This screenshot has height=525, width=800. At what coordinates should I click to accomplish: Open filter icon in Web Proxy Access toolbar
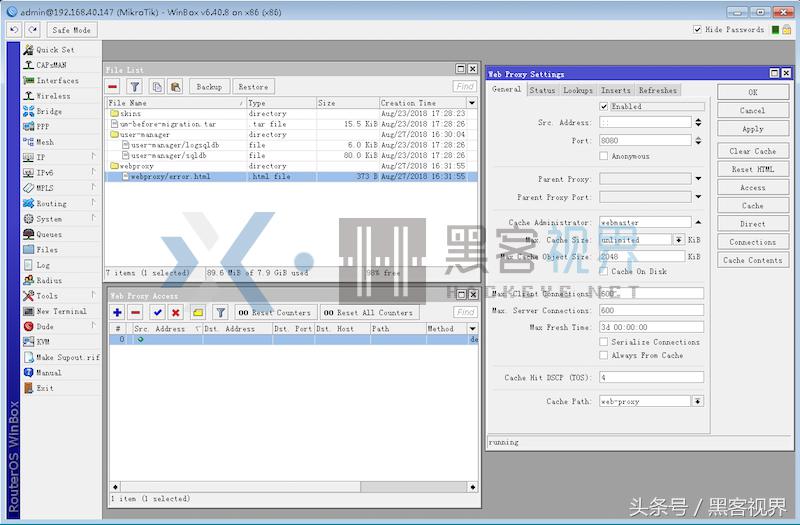pos(220,312)
